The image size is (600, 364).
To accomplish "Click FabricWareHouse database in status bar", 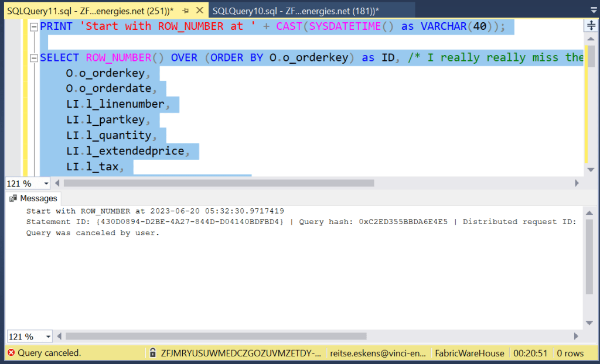I will tap(469, 353).
